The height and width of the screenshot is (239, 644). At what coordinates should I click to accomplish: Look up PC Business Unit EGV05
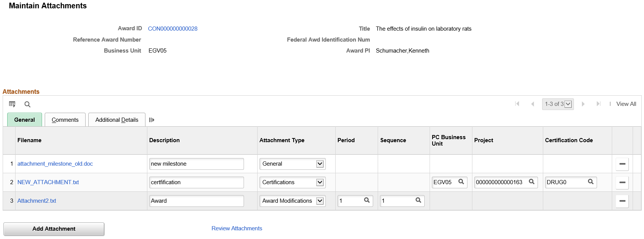click(x=461, y=182)
